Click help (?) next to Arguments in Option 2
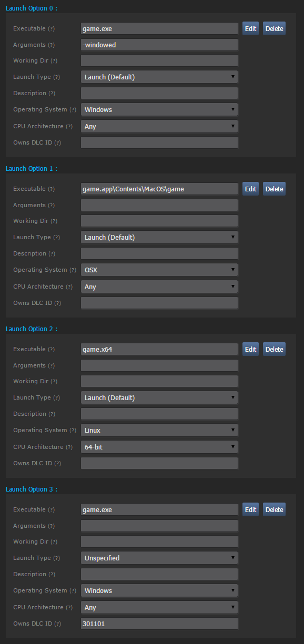 coord(51,366)
